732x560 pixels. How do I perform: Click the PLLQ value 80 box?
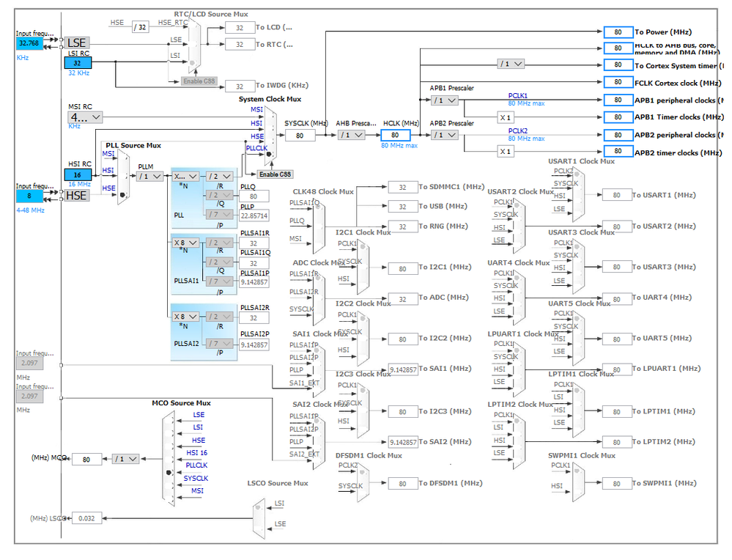(254, 196)
